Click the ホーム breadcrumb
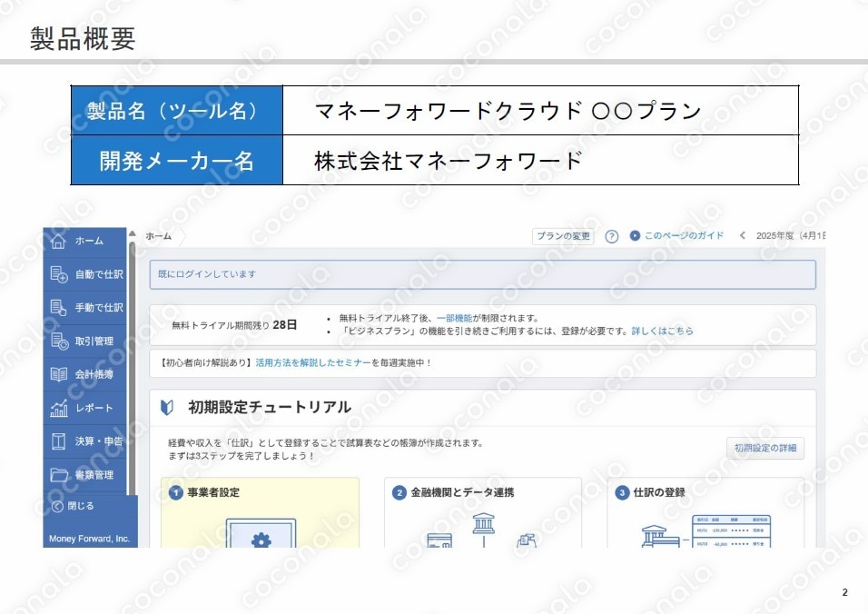This screenshot has width=868, height=614. (159, 236)
